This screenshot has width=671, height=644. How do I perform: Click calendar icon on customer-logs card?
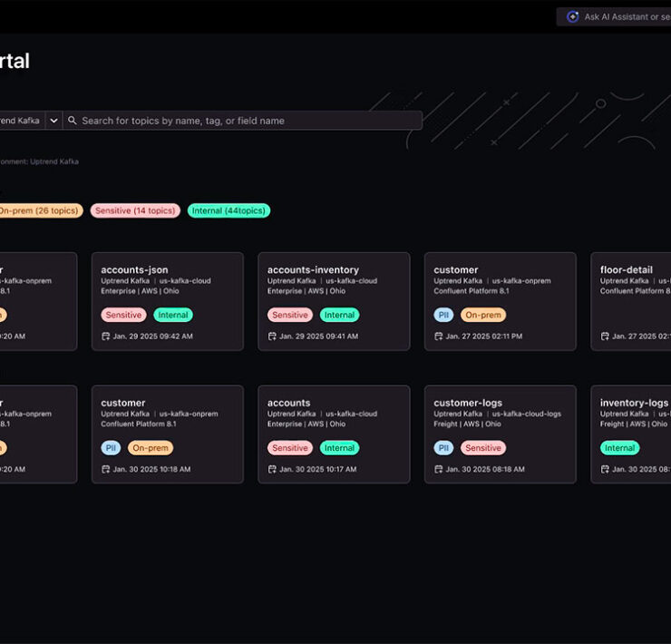pos(439,469)
